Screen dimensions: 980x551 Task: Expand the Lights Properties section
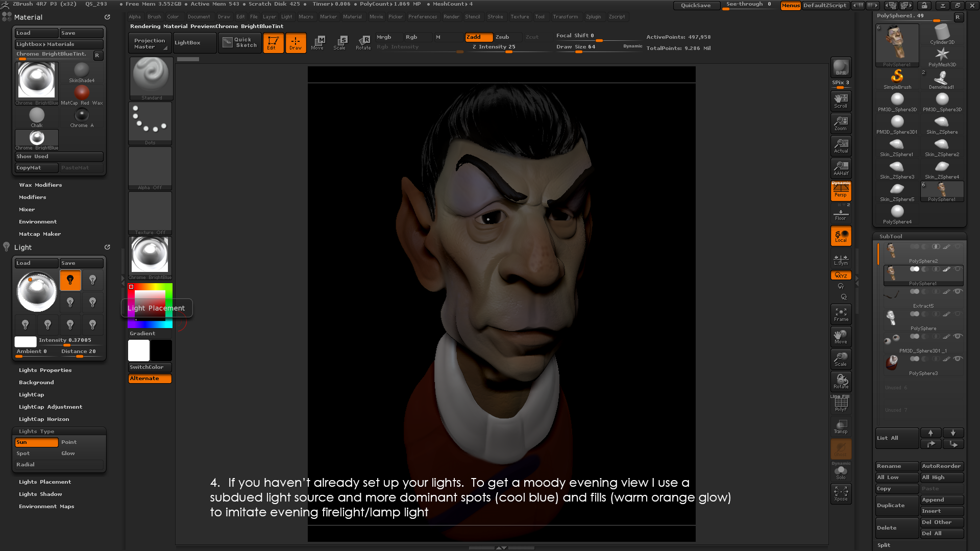tap(45, 370)
